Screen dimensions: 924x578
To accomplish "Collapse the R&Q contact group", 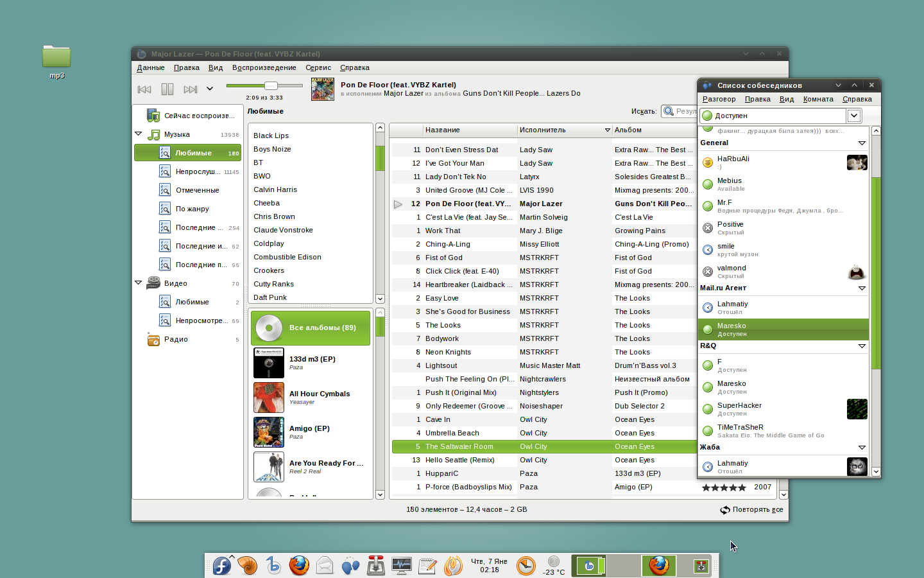I will click(x=862, y=346).
